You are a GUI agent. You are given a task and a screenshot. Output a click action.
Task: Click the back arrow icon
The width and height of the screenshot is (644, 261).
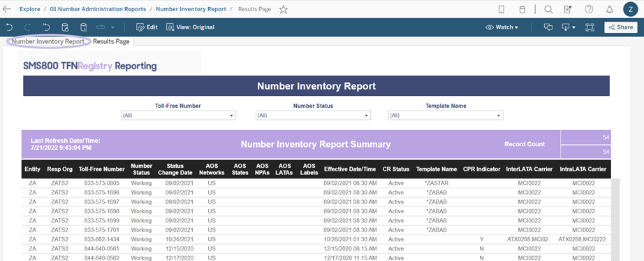point(7,9)
